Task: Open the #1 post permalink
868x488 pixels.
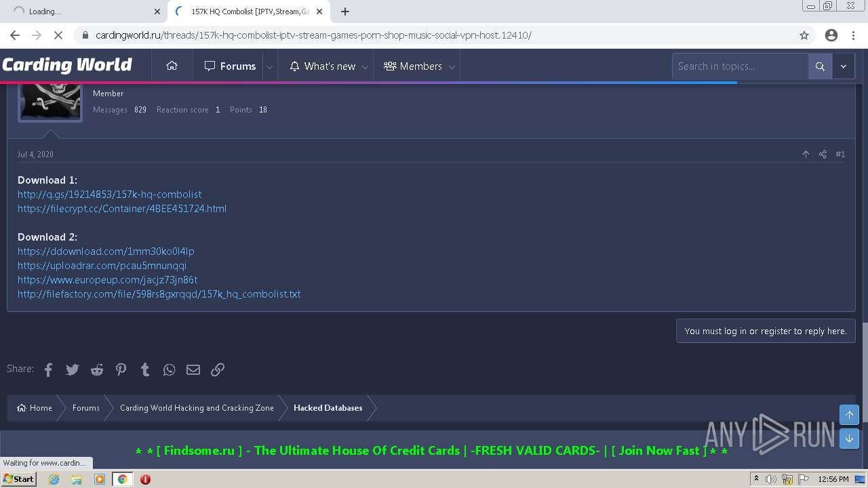Action: (840, 155)
